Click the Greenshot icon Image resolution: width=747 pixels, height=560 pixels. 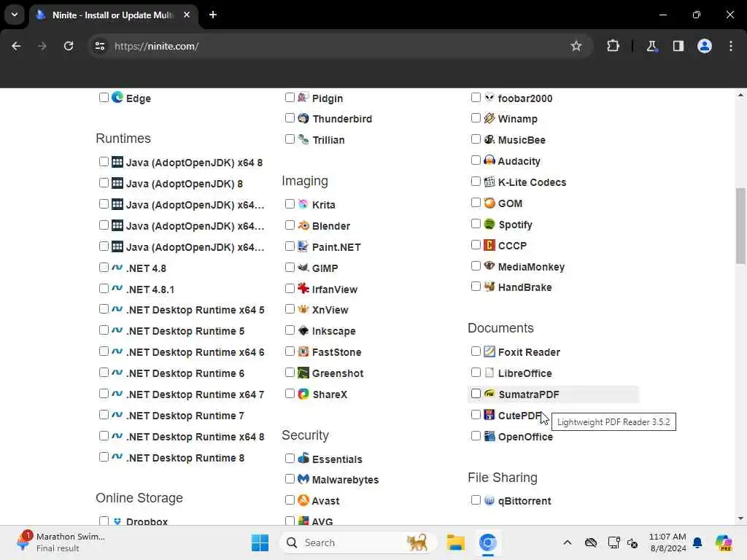tap(303, 373)
